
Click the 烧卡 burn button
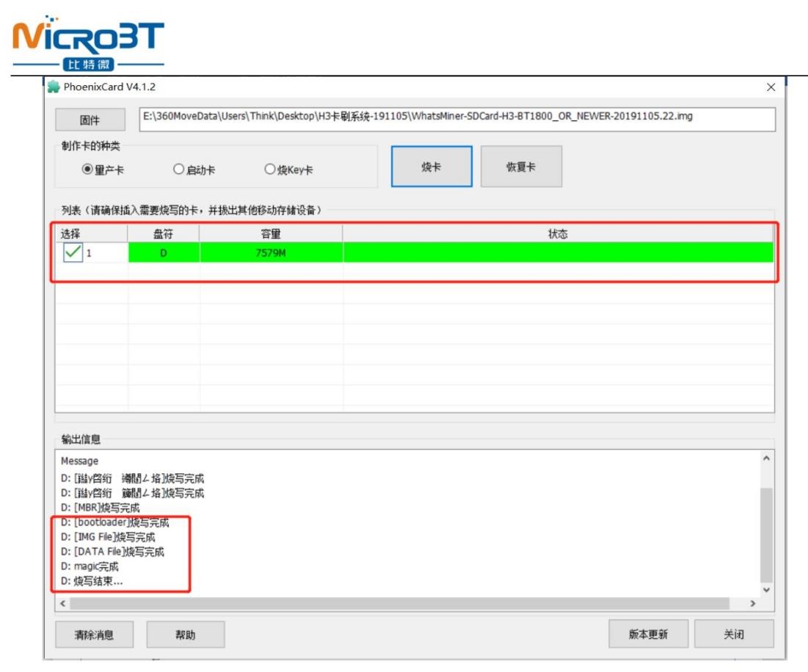click(431, 167)
